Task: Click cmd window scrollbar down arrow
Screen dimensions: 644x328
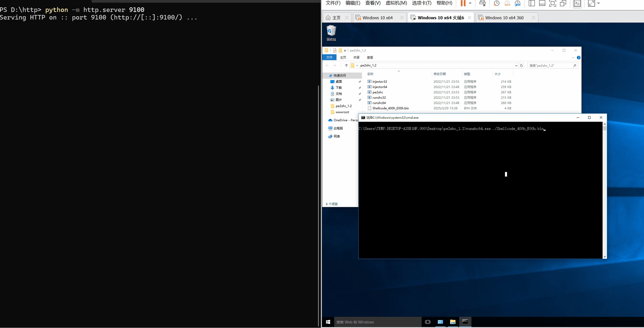Action: 605,257
